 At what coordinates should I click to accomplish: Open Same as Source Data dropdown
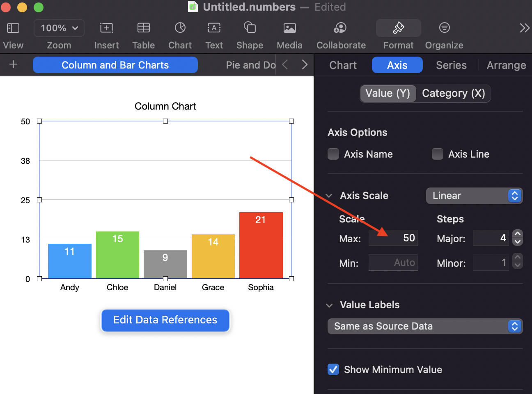tap(425, 326)
